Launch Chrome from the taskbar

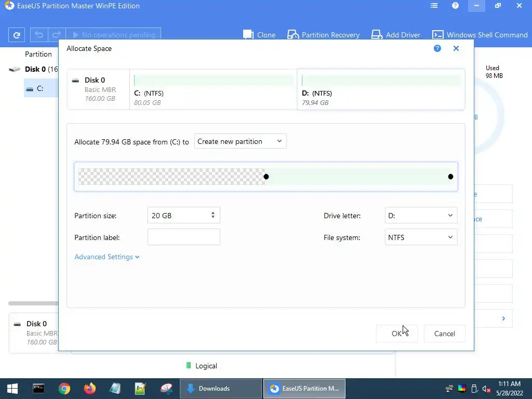point(64,389)
